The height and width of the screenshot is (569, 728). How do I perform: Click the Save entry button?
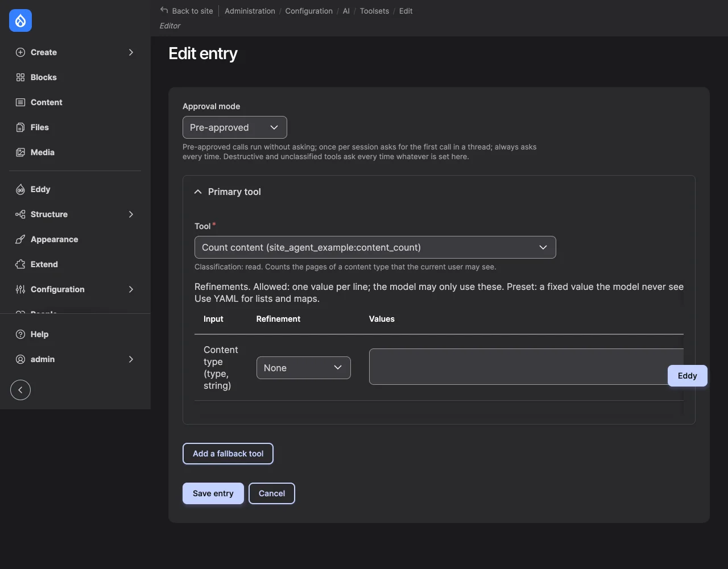pos(213,493)
